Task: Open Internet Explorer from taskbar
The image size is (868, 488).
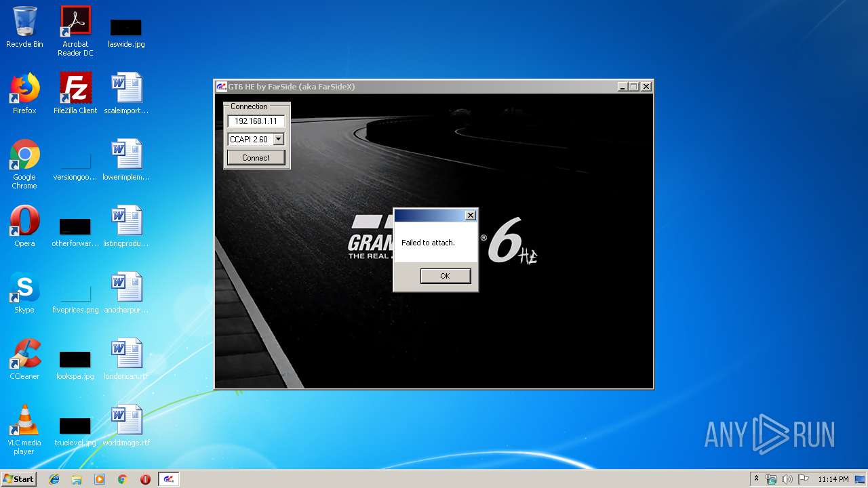Action: click(x=54, y=479)
